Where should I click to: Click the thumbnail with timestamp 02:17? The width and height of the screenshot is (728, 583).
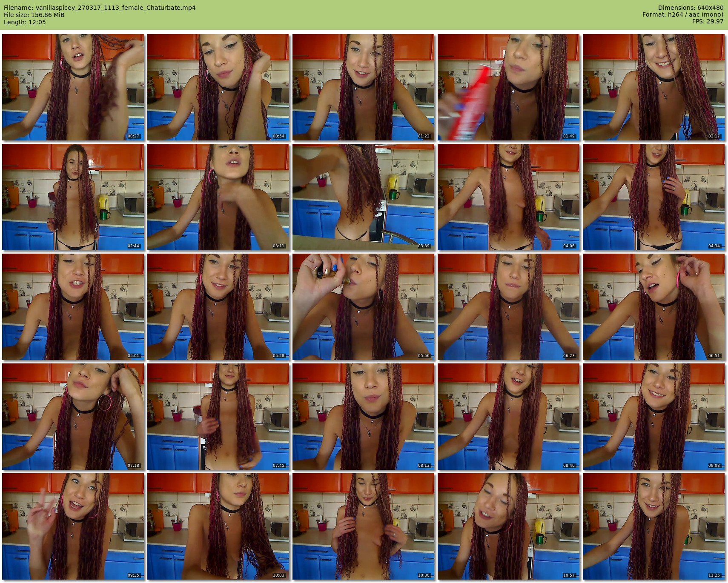(654, 87)
